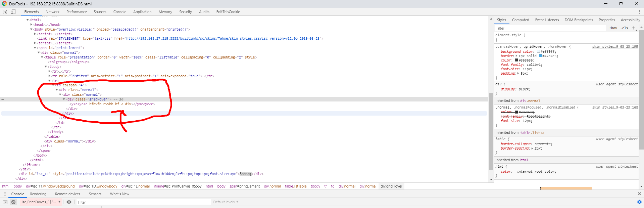Select table.listTable breadcrumb
This screenshot has height=208, width=644.
point(296,186)
